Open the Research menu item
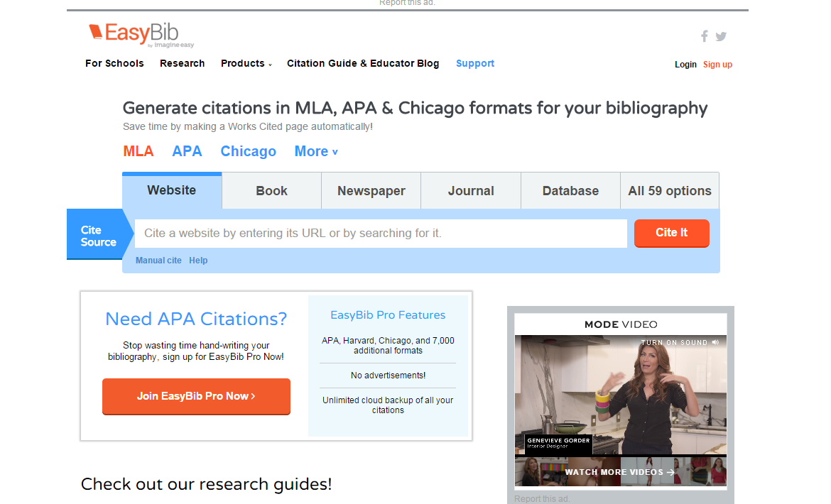This screenshot has width=831, height=504. [183, 63]
